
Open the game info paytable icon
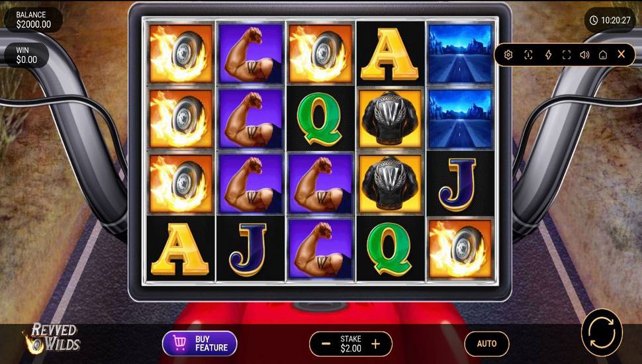528,54
